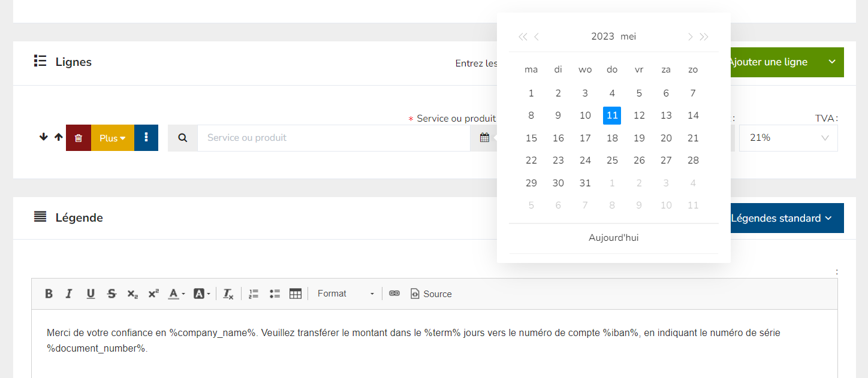Switch editor to Source view
The width and height of the screenshot is (868, 378).
point(431,294)
